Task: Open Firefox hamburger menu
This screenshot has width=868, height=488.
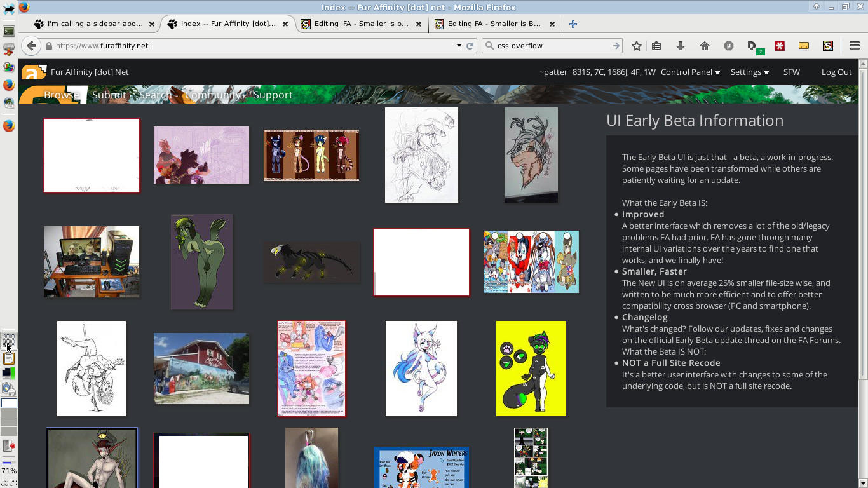Action: [x=854, y=46]
